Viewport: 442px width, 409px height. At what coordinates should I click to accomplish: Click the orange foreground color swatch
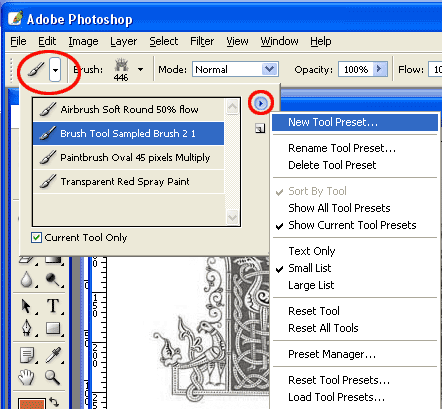point(32,404)
